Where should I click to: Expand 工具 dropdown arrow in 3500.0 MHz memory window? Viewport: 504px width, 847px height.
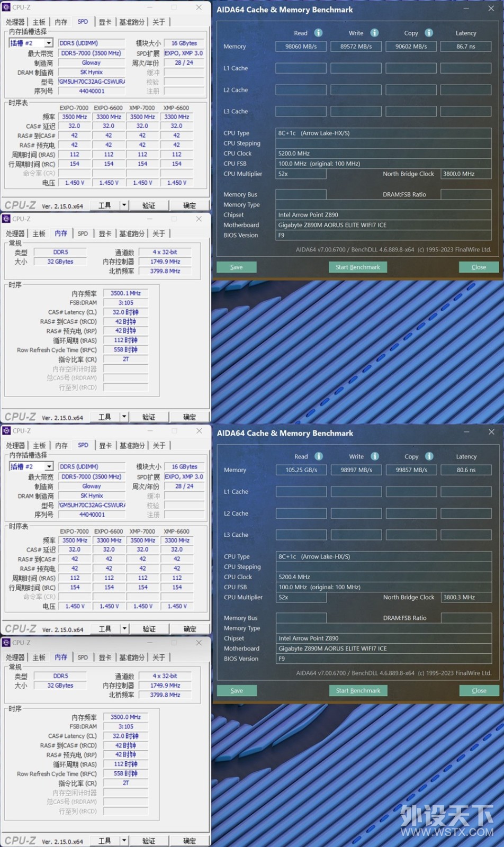click(124, 841)
